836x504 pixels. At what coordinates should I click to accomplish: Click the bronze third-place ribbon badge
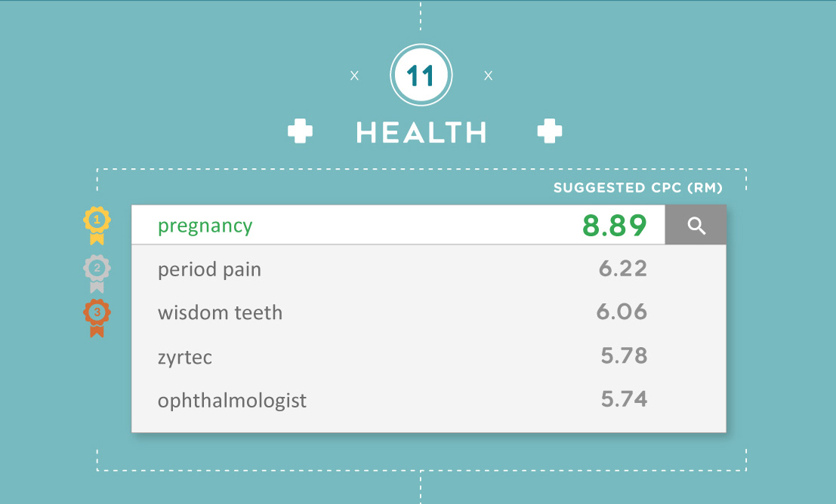point(97,318)
